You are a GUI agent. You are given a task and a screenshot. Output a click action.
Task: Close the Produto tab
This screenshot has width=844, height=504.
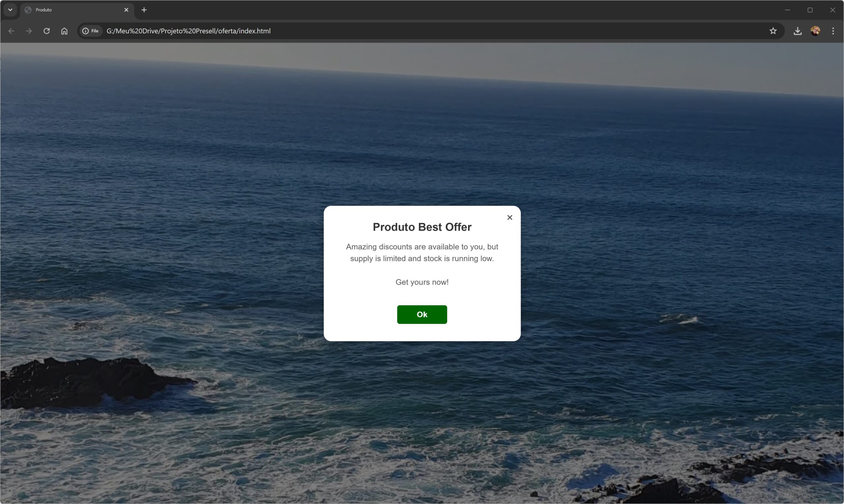pos(127,10)
